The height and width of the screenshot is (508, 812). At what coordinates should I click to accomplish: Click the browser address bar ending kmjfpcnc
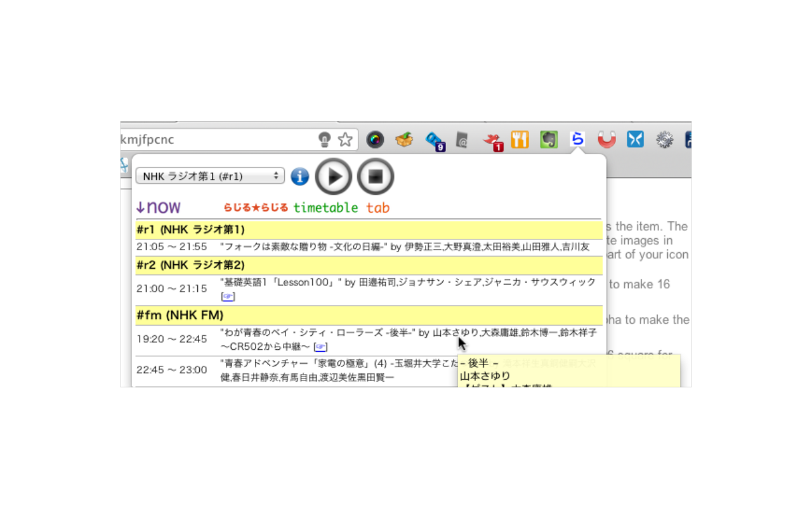click(x=239, y=140)
